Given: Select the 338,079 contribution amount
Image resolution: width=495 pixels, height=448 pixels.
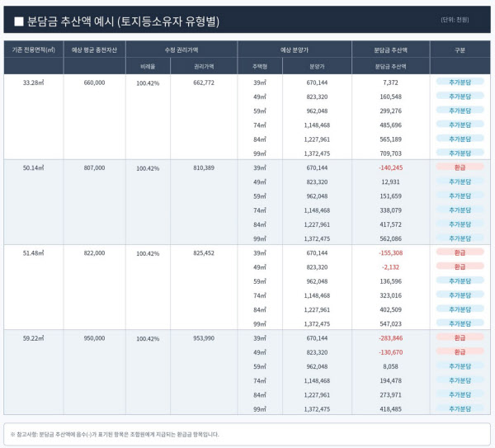Looking at the screenshot, I should point(390,210).
